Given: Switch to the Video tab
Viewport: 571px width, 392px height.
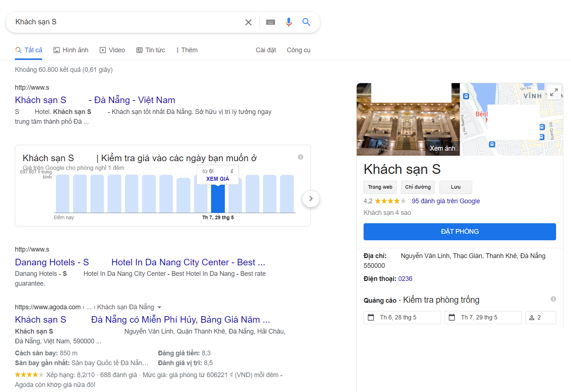Looking at the screenshot, I should [112, 50].
